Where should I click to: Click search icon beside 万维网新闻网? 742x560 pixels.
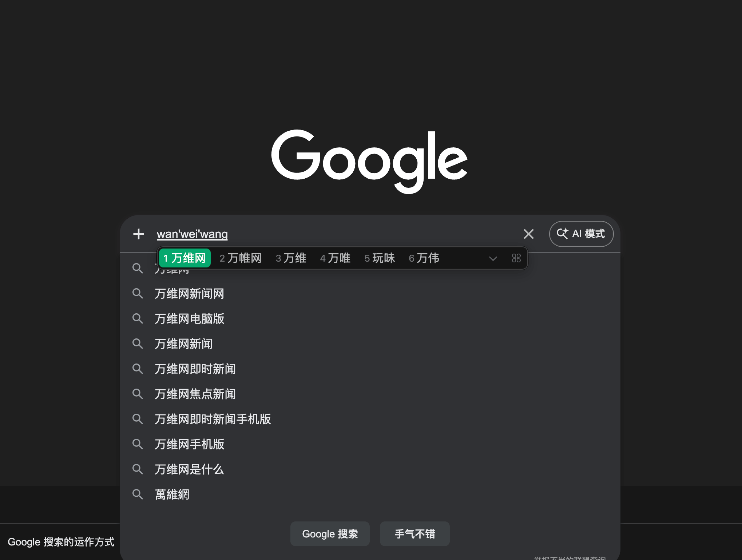coord(138,294)
